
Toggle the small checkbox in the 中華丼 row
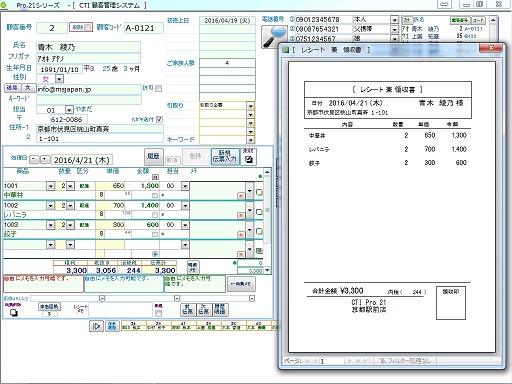pos(155,195)
